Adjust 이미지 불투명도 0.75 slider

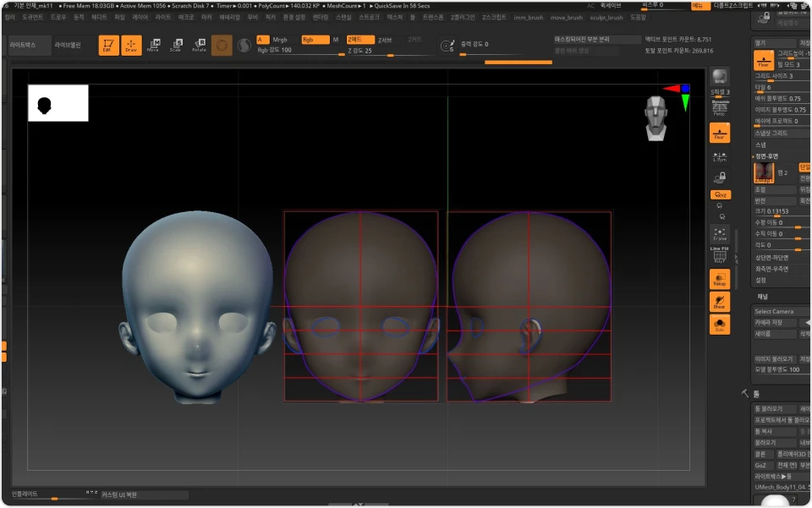tap(782, 110)
